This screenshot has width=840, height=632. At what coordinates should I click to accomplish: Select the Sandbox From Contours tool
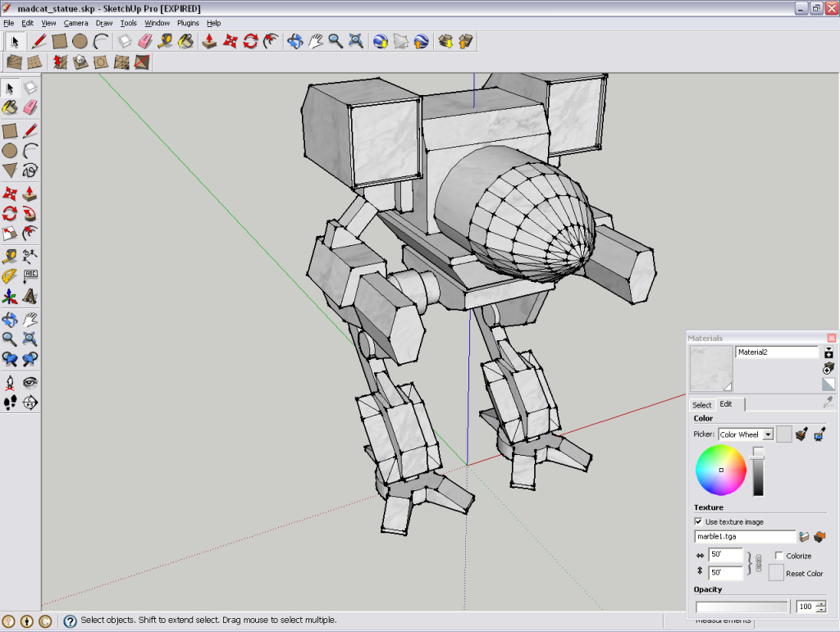point(15,62)
